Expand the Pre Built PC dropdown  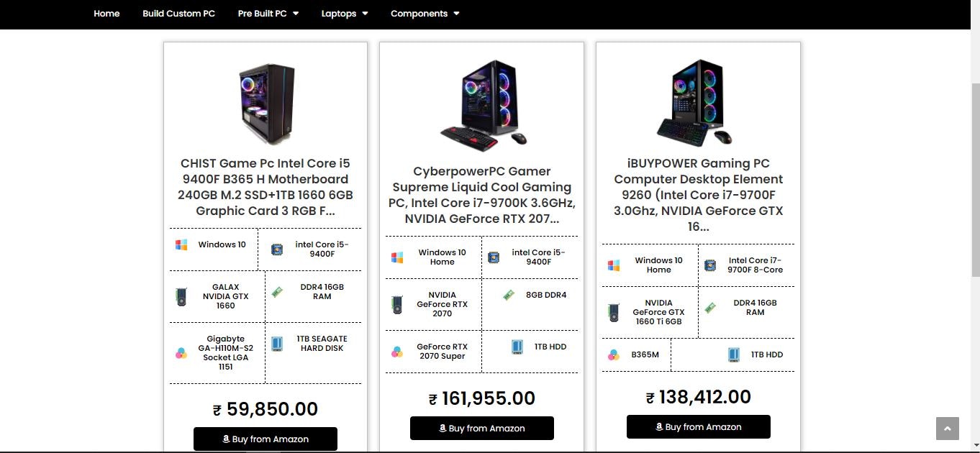coord(268,13)
